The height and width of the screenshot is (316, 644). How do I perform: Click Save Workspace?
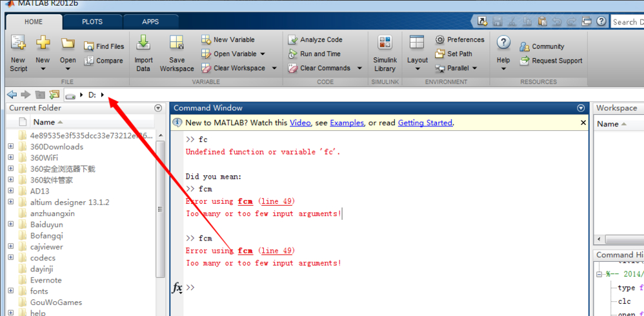point(177,54)
